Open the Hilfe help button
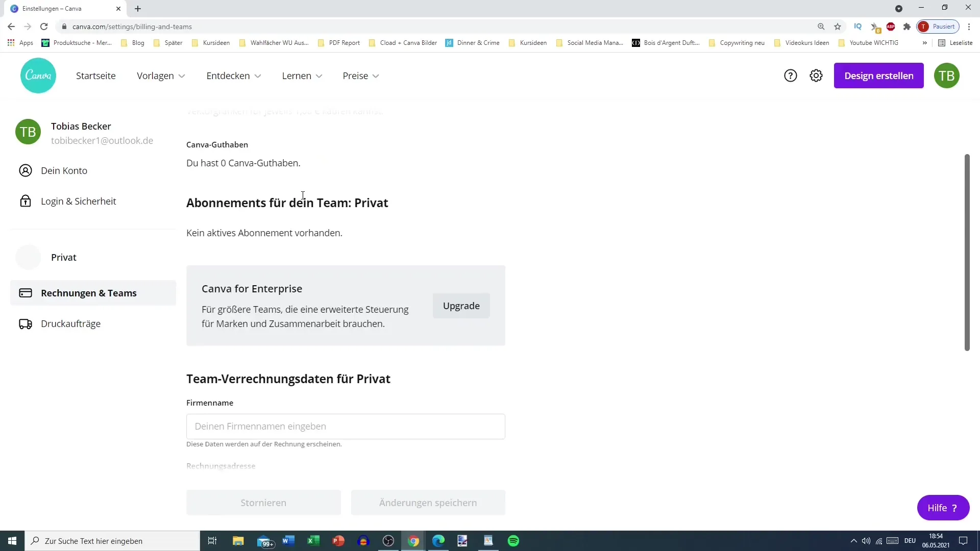Image resolution: width=980 pixels, height=551 pixels. click(x=943, y=508)
